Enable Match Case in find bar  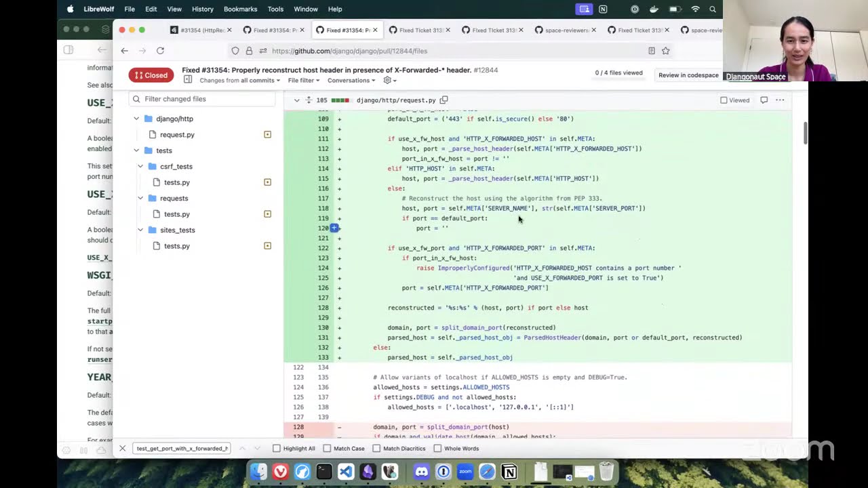click(x=344, y=449)
